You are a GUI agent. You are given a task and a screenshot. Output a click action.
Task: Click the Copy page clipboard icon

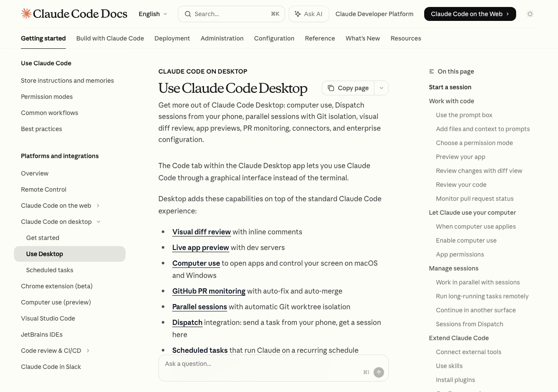point(332,88)
